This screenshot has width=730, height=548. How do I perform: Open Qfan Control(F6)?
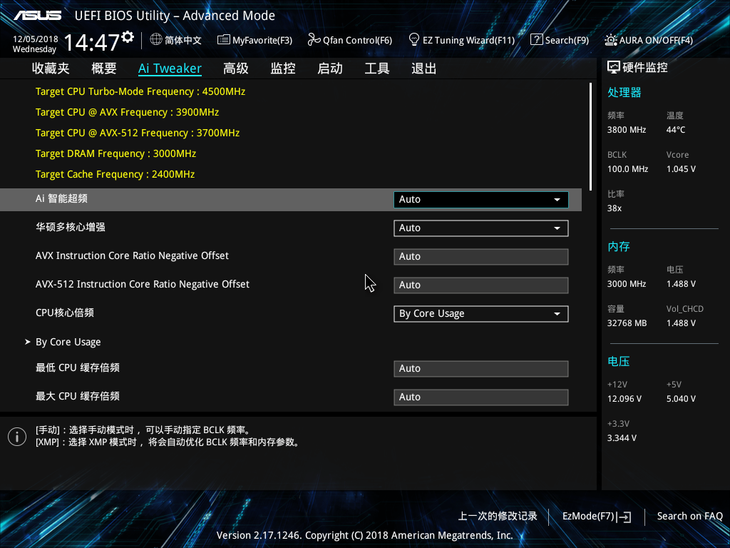(x=358, y=41)
